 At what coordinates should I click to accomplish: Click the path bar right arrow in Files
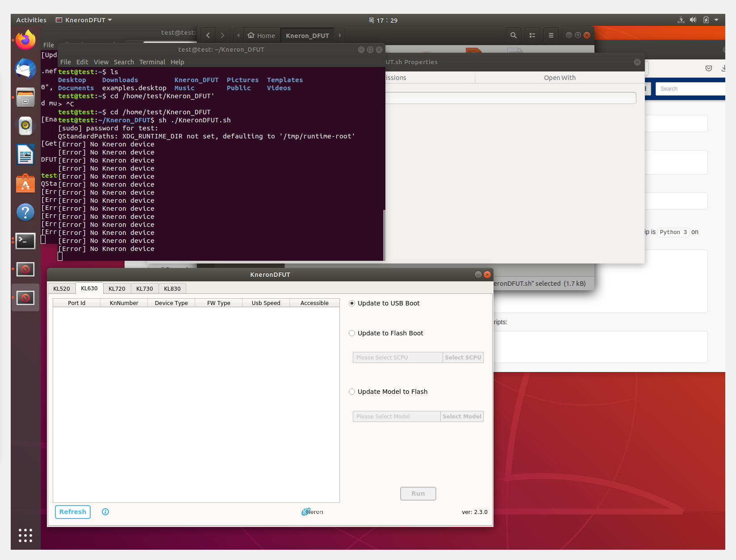[x=340, y=35]
